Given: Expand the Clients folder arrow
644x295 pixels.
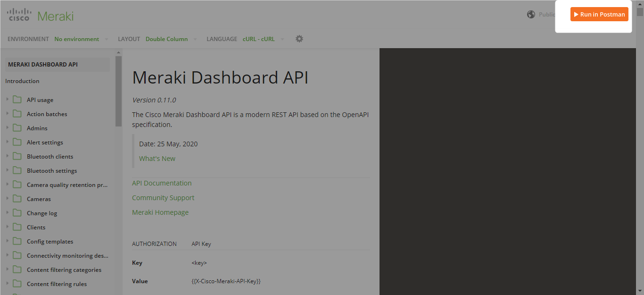Looking at the screenshot, I should pos(8,227).
